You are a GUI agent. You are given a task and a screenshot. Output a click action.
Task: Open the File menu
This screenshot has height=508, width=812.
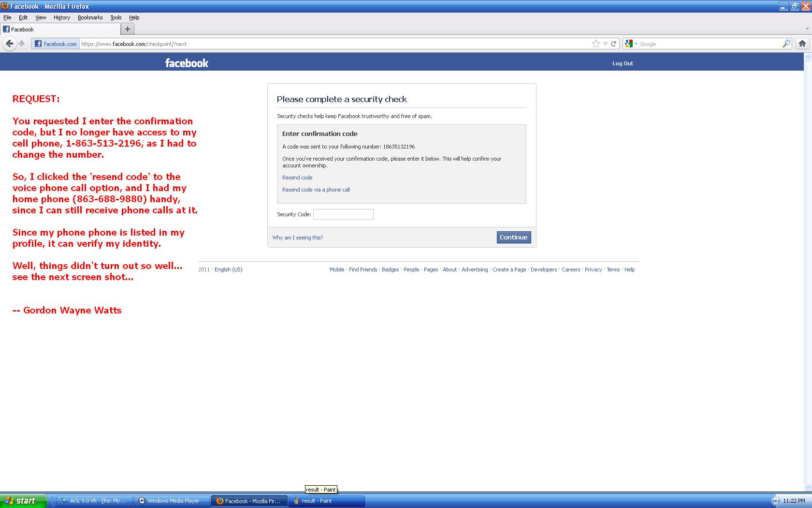coord(7,17)
